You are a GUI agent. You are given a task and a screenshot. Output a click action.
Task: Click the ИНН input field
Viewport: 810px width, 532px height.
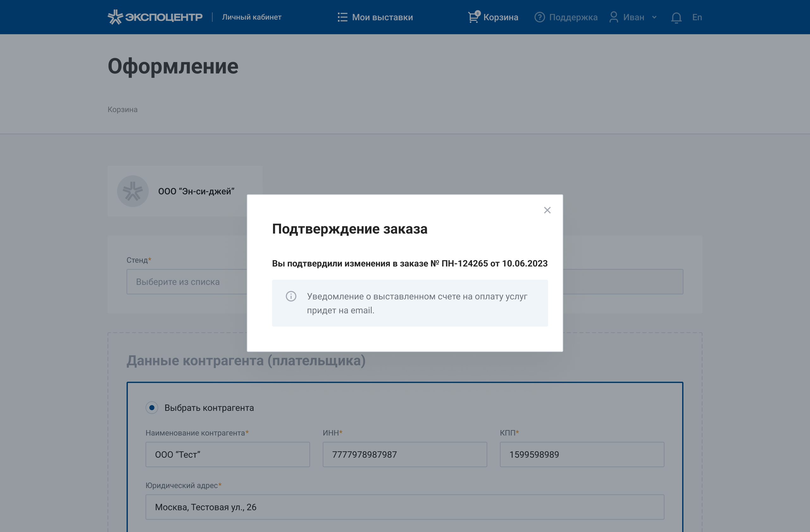coord(405,454)
